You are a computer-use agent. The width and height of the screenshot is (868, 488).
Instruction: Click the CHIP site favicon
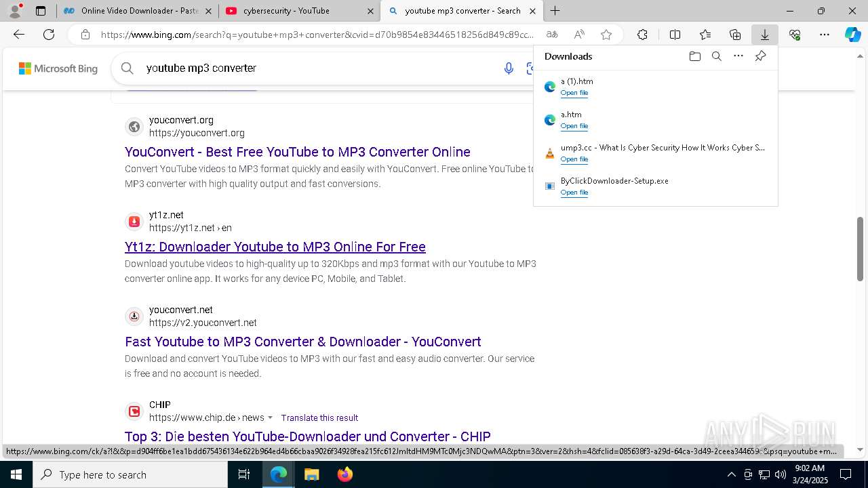pos(134,411)
